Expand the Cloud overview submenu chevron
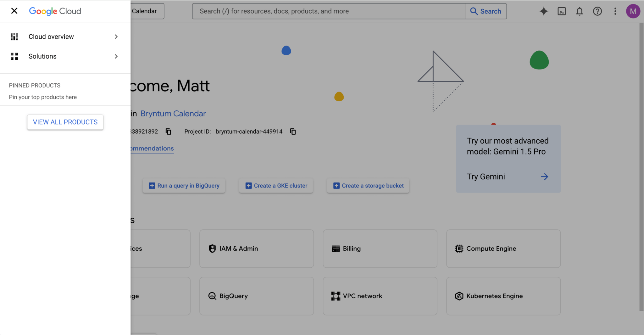 [x=116, y=37]
